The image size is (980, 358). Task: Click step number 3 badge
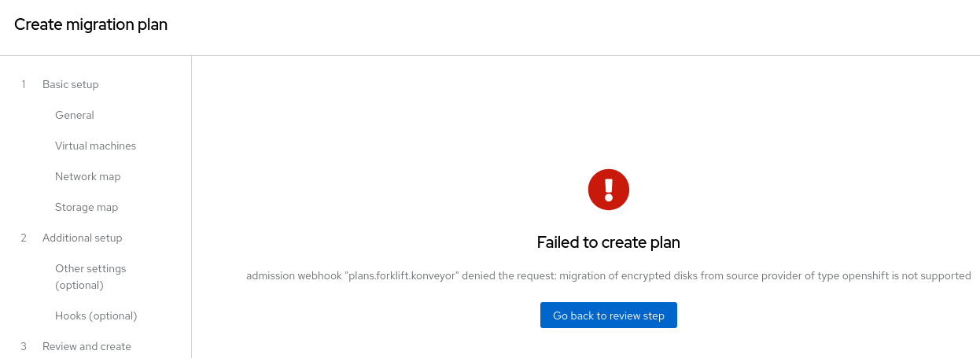(x=24, y=346)
